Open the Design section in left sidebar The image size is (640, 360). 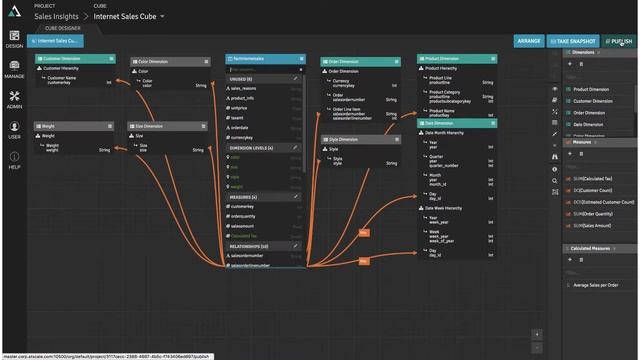(14, 39)
